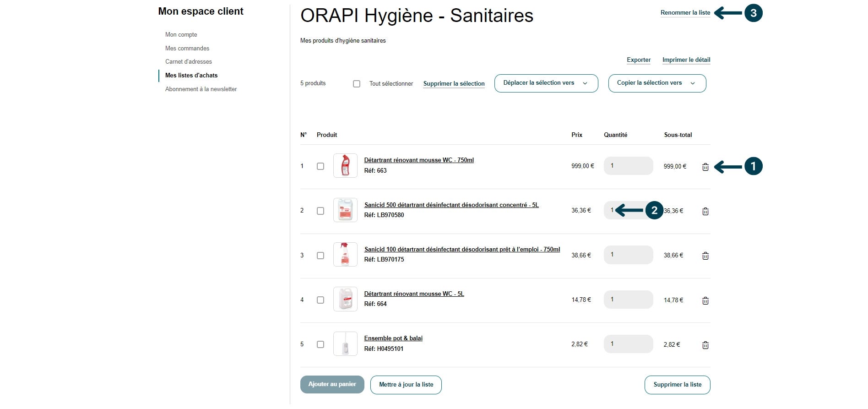Trash the Ensemble pot & balai item
868x409 pixels.
point(705,345)
